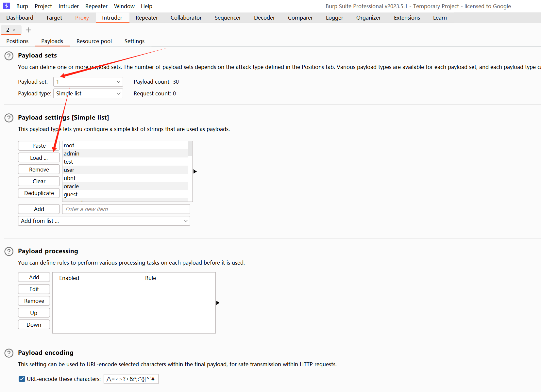Click the arrow beside the payload list

tap(195, 171)
